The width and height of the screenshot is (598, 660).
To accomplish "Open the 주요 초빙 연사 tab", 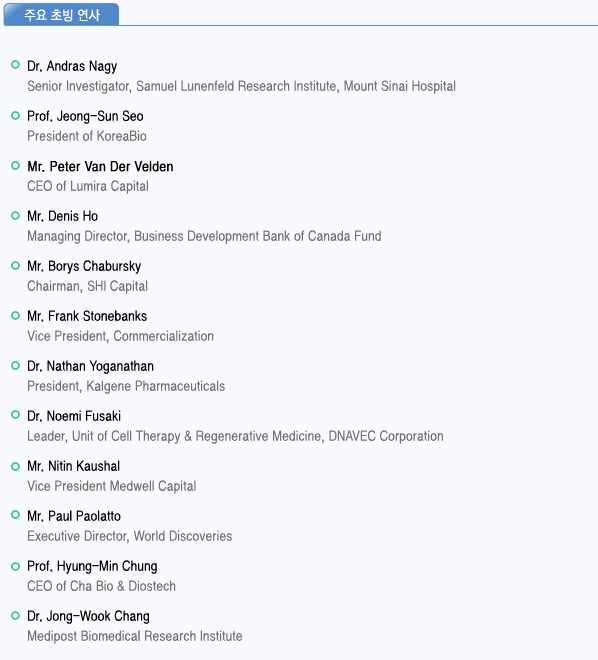I will pos(61,15).
